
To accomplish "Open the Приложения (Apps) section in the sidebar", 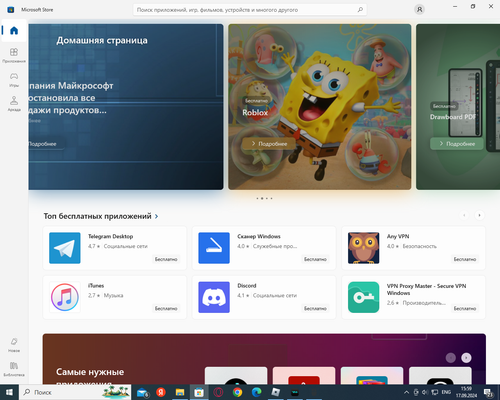I will [x=14, y=55].
